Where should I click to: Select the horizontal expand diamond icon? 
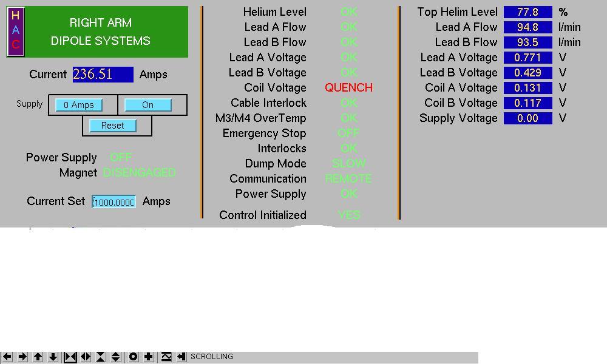86,357
